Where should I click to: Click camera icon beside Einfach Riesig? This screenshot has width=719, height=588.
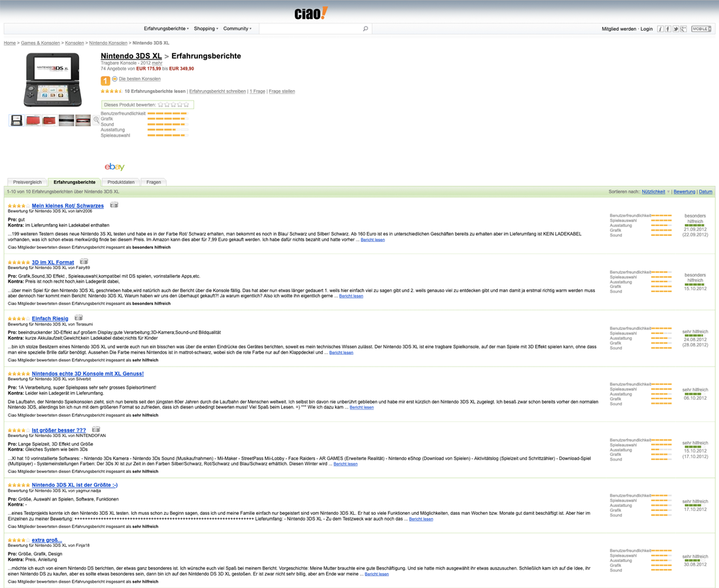click(78, 318)
